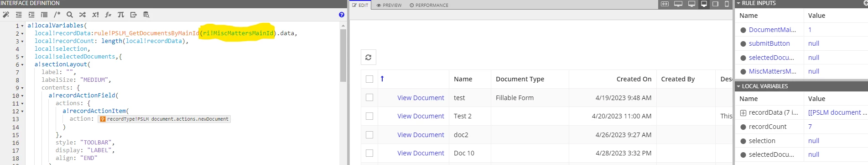Tick the checkbox for row 'Test 2'
Screen dimensions: 868x165
click(x=369, y=116)
